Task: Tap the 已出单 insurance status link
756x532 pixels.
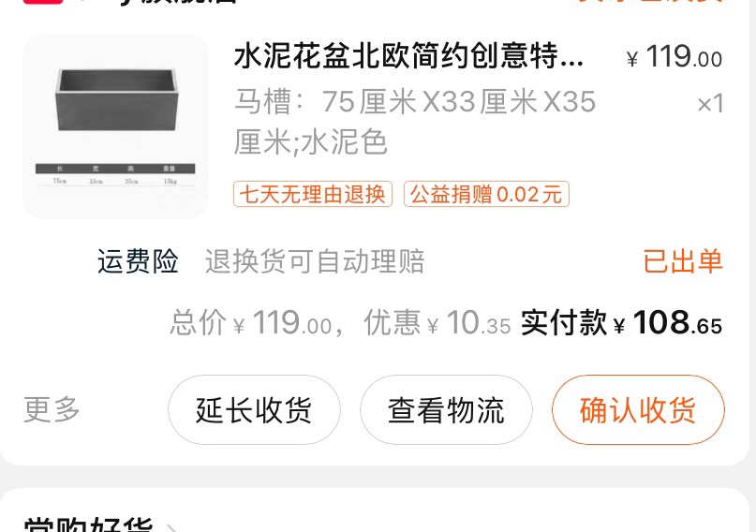Action: point(683,261)
